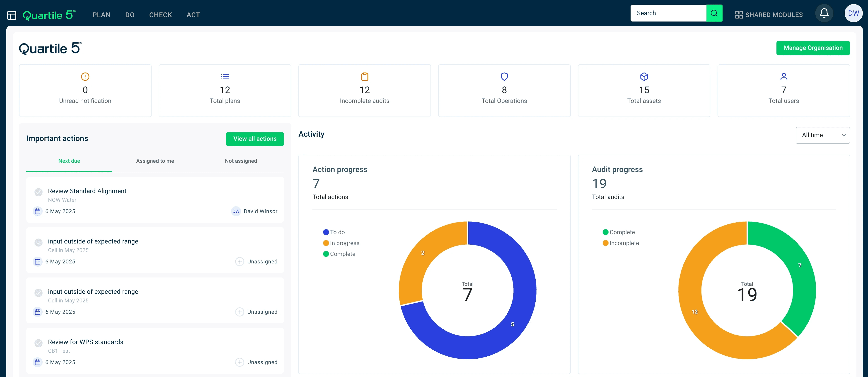This screenshot has height=377, width=868.
Task: Click the sidebar panel toggle icon
Action: pos(12,15)
